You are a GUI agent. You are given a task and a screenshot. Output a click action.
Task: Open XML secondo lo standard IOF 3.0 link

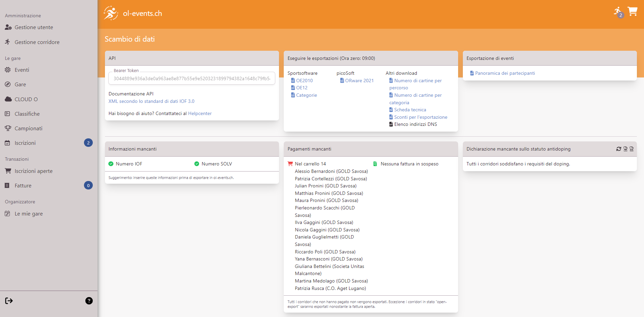click(x=151, y=101)
